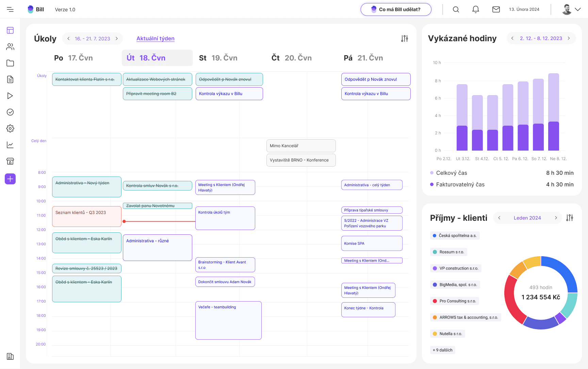Select the Pro Consulting s.r.o. chip
588x369 pixels.
pyautogui.click(x=455, y=301)
